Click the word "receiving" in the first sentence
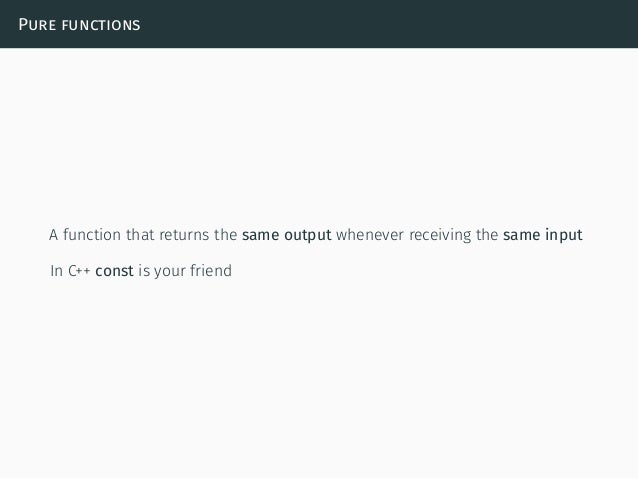The image size is (638, 479). (440, 236)
